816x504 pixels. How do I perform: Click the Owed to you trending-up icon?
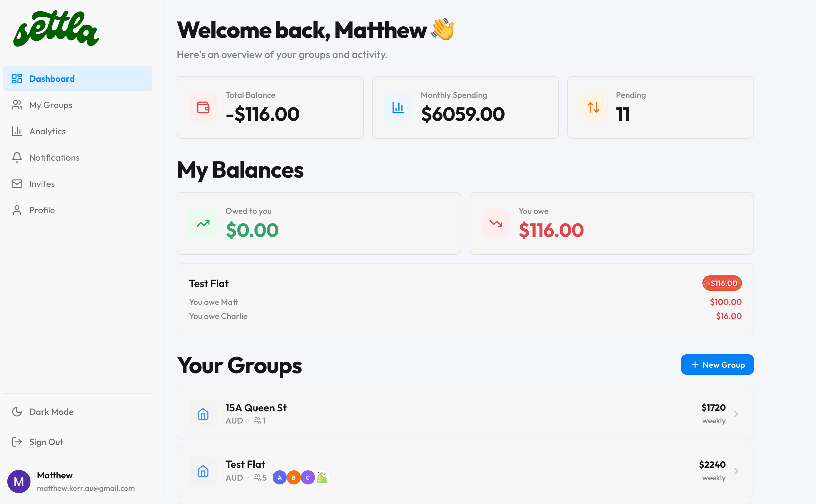pyautogui.click(x=203, y=223)
